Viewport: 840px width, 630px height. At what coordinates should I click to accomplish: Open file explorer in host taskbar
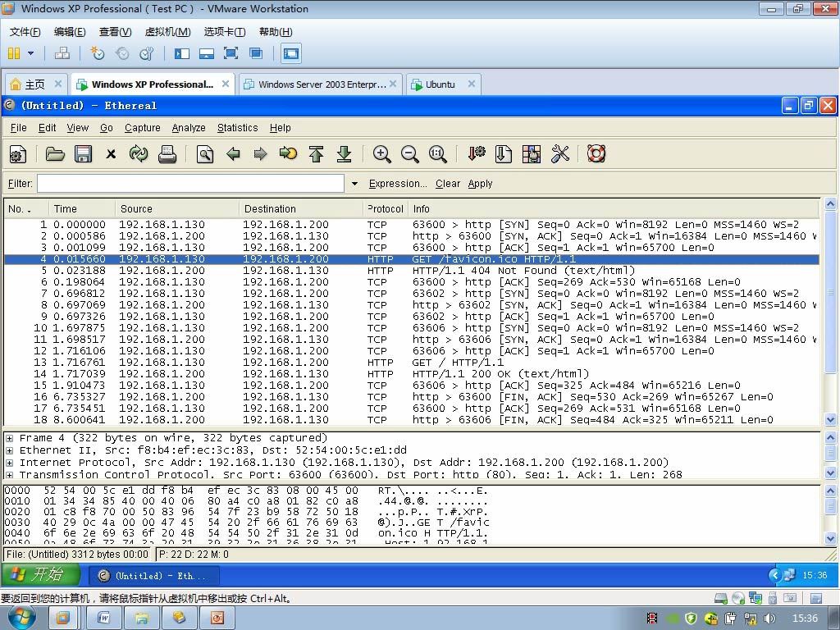(141, 619)
